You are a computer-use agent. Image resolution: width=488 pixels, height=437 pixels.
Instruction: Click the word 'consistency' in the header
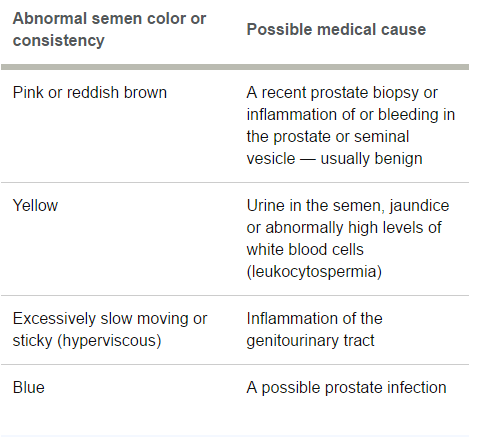[59, 40]
